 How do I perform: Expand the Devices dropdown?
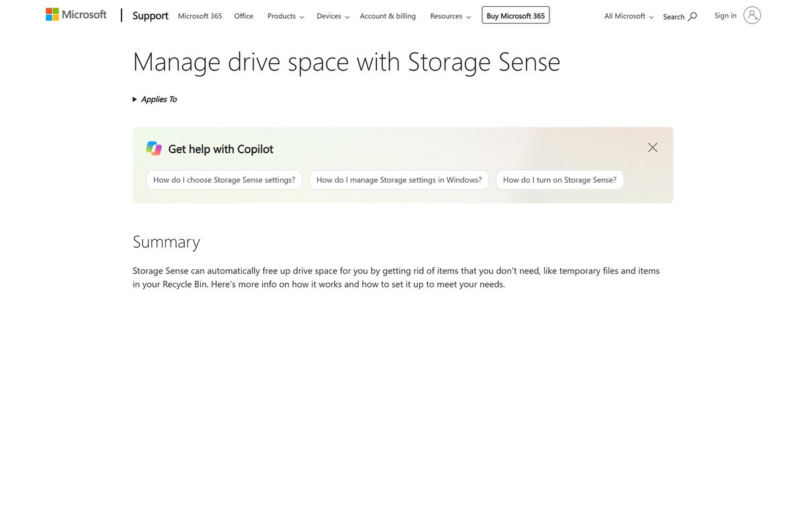[333, 15]
